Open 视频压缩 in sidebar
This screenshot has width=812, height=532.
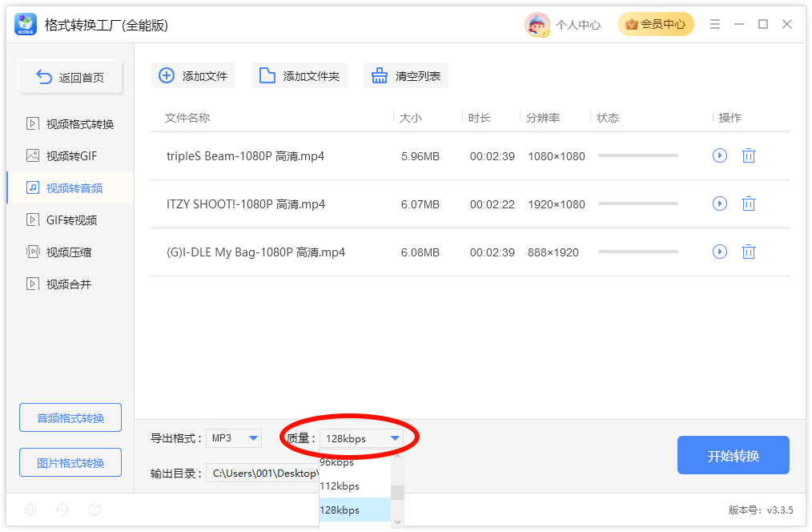pyautogui.click(x=70, y=252)
